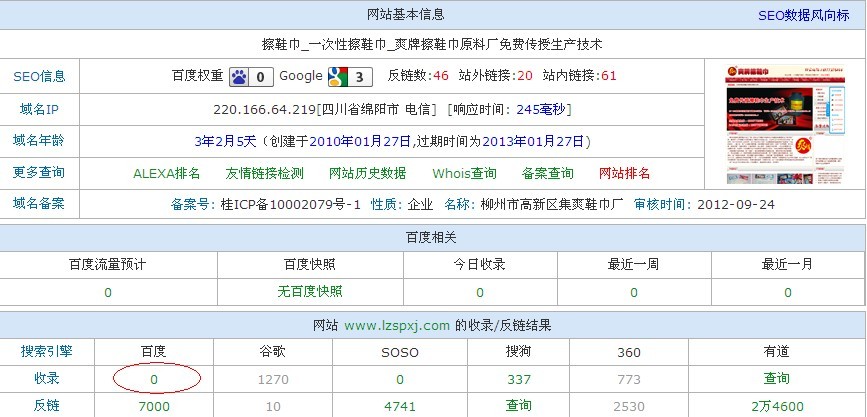
Task: Click the 无百度快照 link
Action: (310, 291)
